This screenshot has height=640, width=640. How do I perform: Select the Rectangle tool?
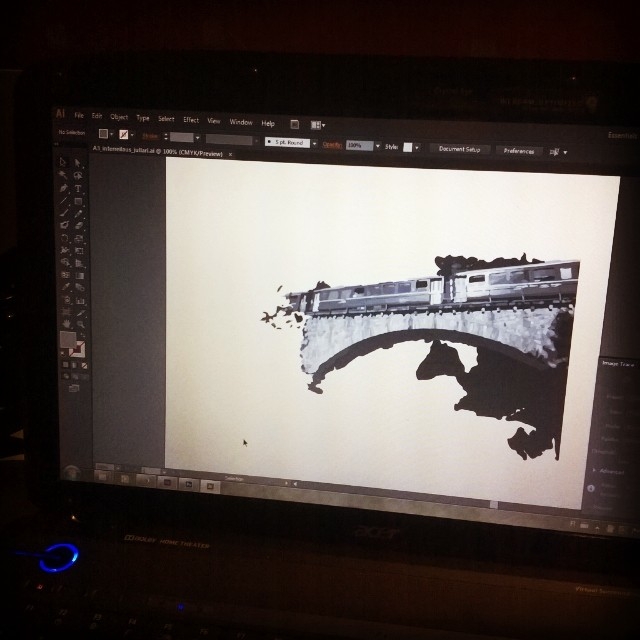pyautogui.click(x=78, y=201)
